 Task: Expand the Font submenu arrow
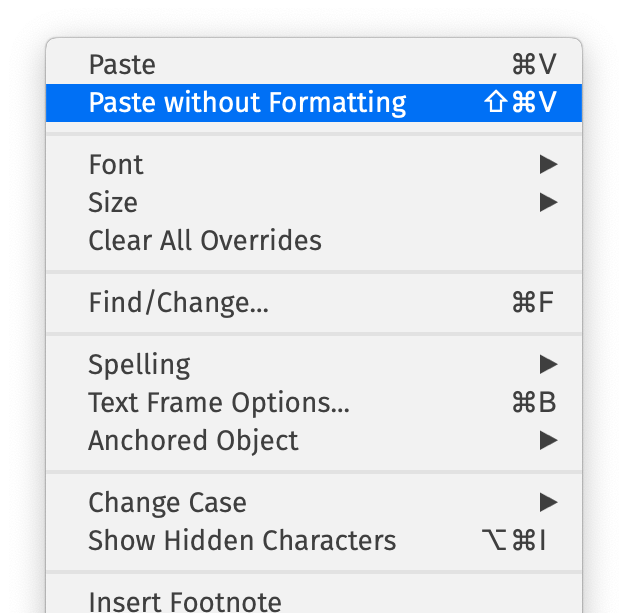pos(547,164)
